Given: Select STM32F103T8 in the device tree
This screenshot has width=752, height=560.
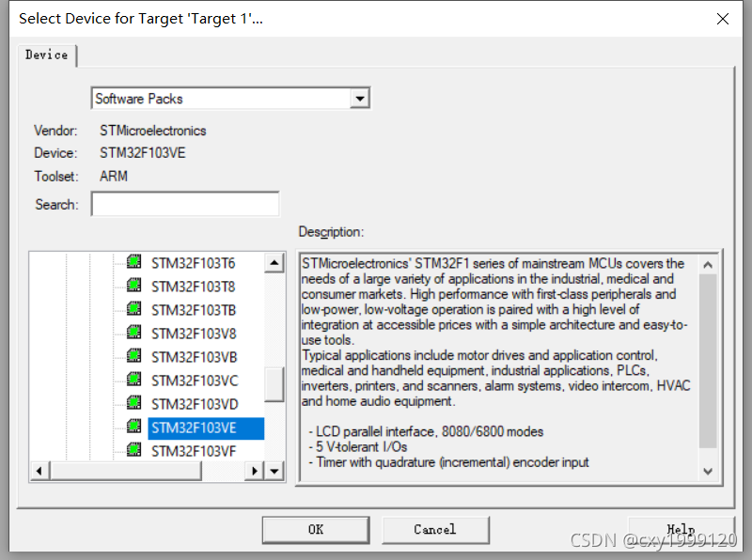Looking at the screenshot, I should [x=194, y=287].
